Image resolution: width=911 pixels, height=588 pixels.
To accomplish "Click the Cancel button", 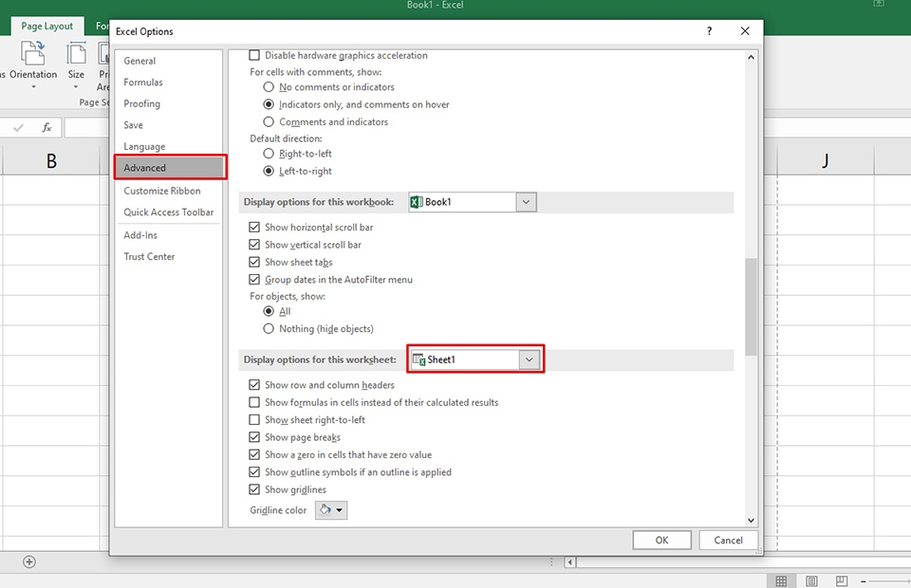I will [728, 540].
